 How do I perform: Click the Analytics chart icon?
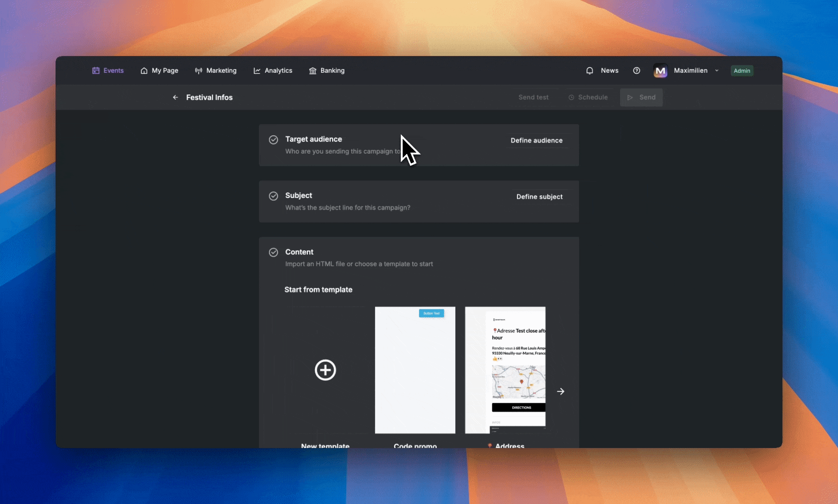tap(257, 70)
